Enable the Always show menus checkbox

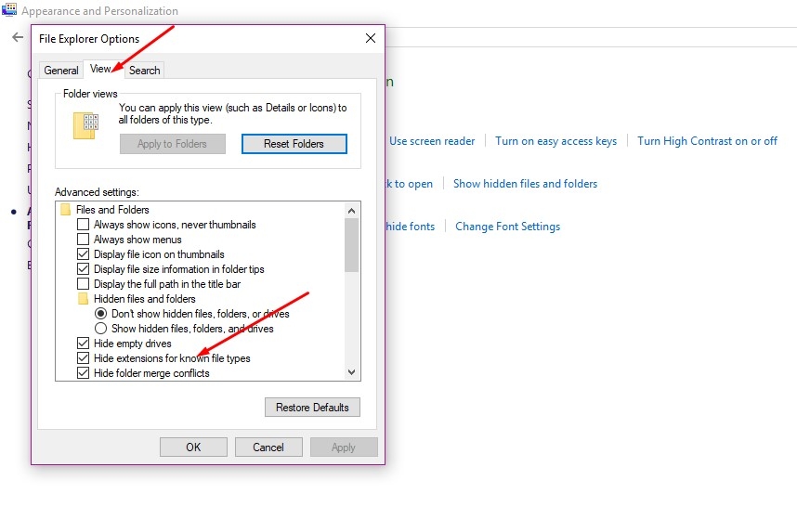click(83, 239)
